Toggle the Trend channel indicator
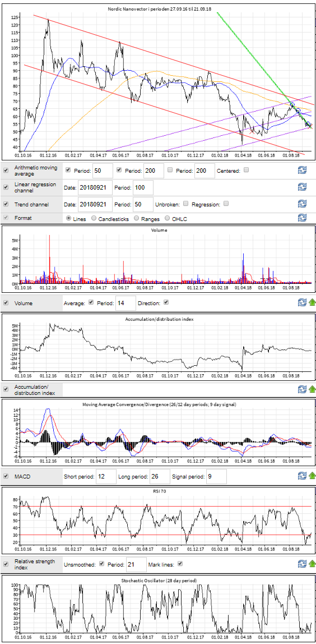Viewport: 316px width, 644px height. 6,203
